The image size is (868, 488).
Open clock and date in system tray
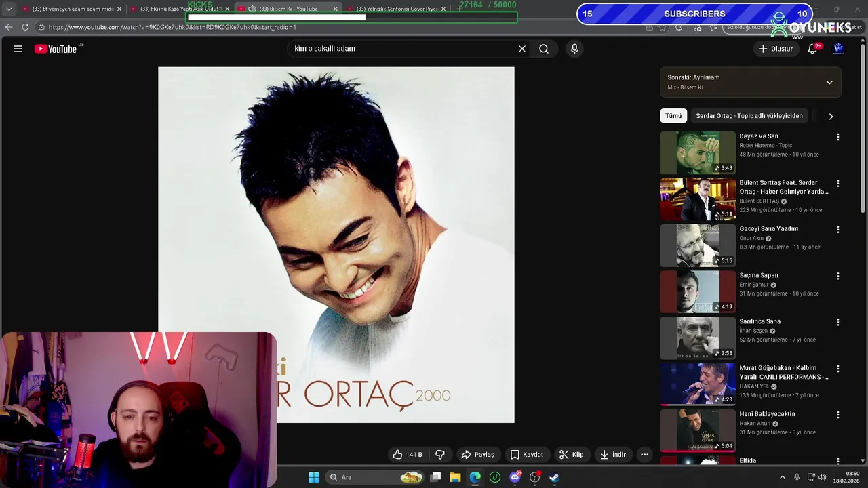tap(846, 477)
